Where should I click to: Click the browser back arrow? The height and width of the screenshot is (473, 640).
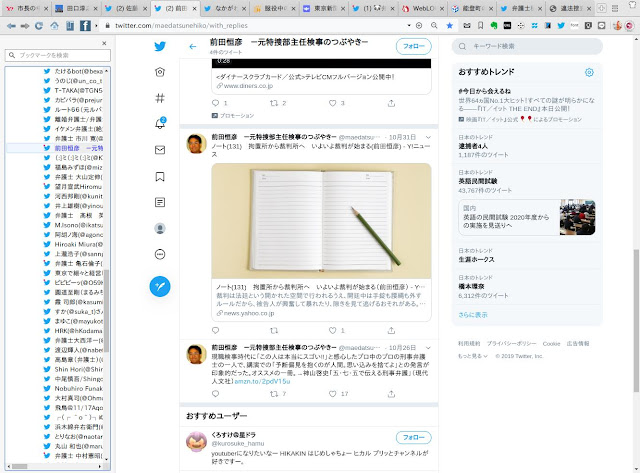pos(11,26)
